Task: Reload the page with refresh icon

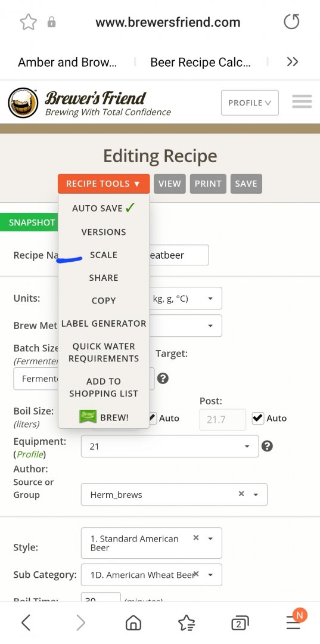Action: (x=291, y=22)
